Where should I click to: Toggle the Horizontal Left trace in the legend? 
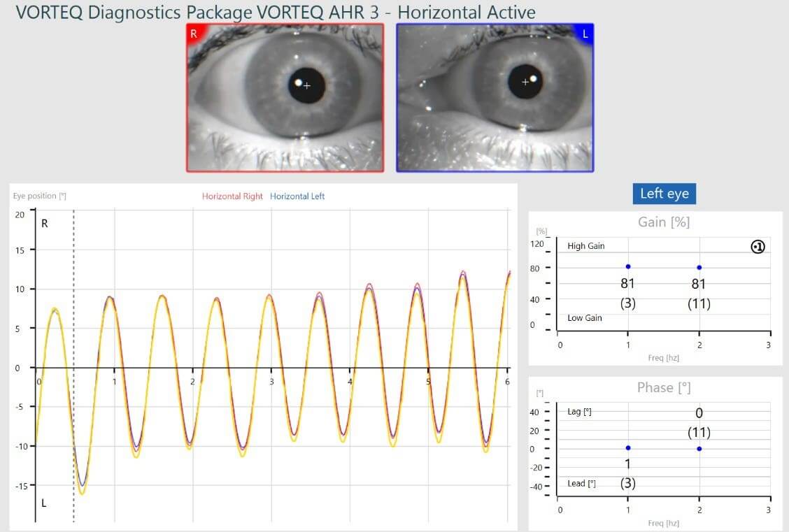tap(297, 196)
